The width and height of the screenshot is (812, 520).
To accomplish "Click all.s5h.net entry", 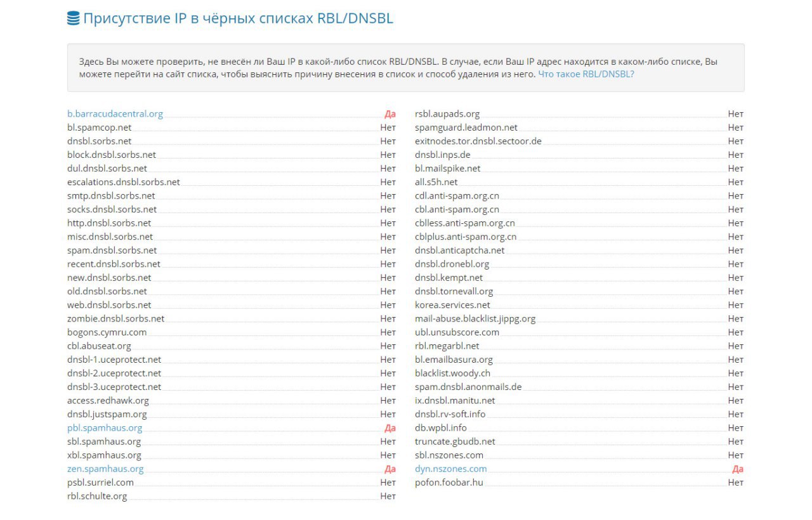I will click(436, 181).
